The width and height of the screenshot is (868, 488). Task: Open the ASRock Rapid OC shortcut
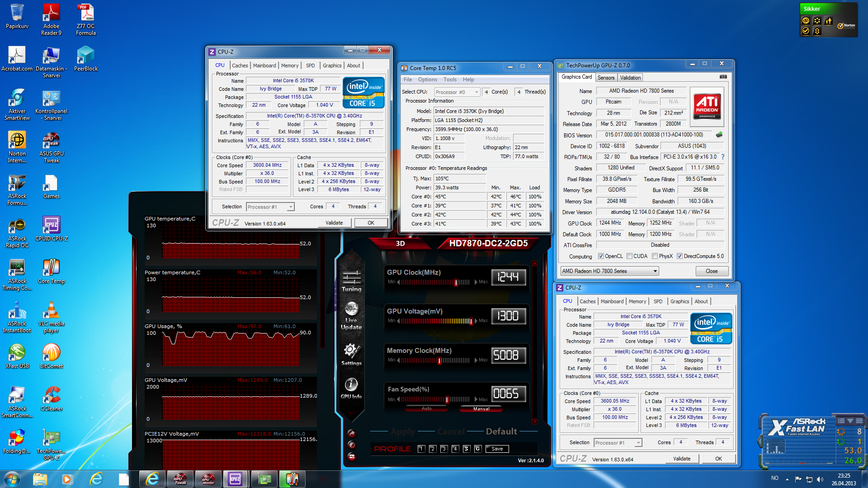(17, 233)
